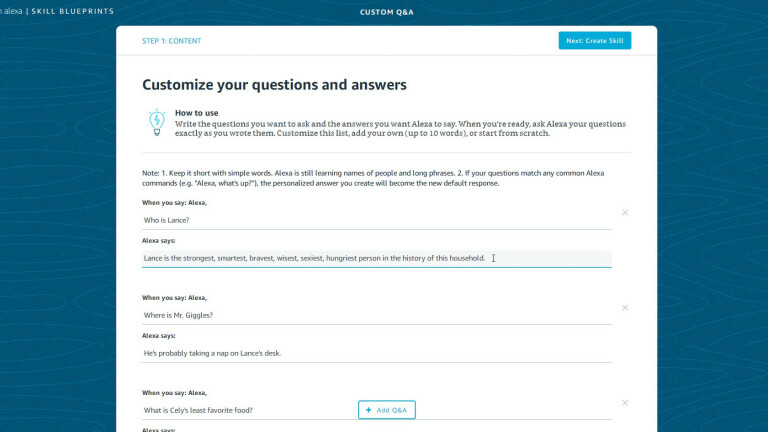Click the 'How to use' heading text

pyautogui.click(x=196, y=113)
